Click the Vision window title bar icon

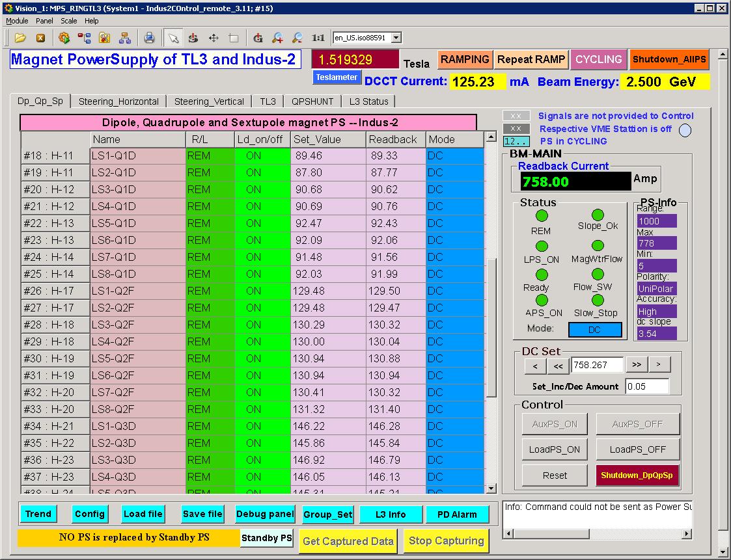(x=8, y=8)
